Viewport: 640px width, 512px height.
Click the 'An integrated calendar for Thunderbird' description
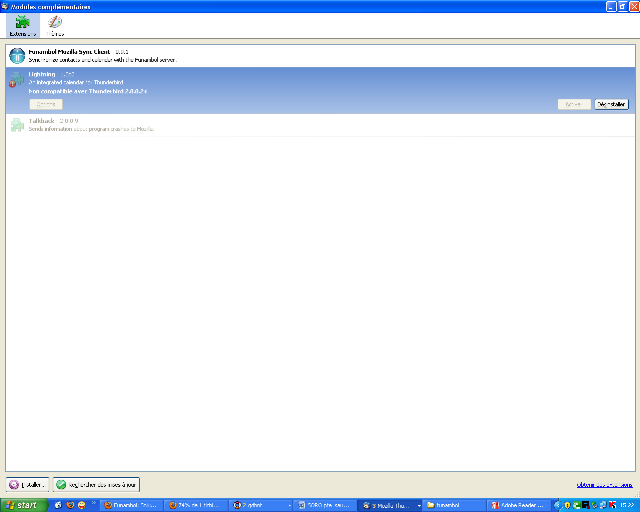point(76,82)
